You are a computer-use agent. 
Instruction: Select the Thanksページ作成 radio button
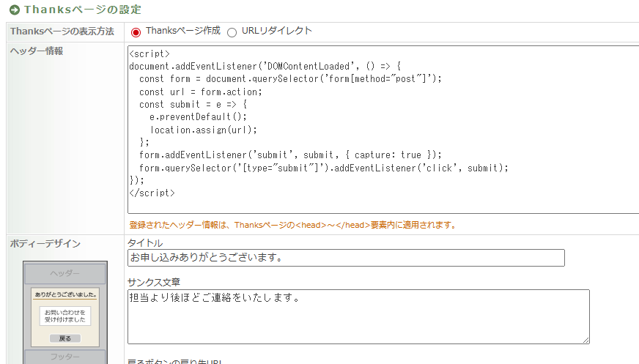pos(136,32)
